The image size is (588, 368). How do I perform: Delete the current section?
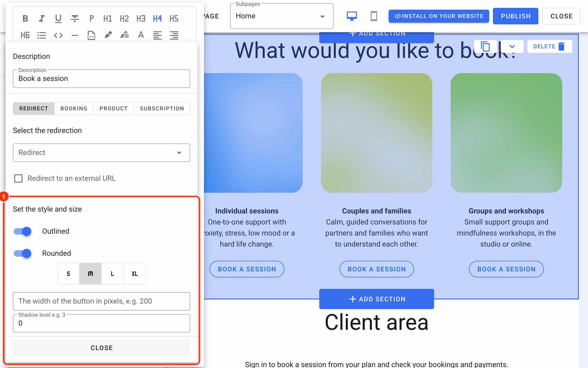[550, 46]
